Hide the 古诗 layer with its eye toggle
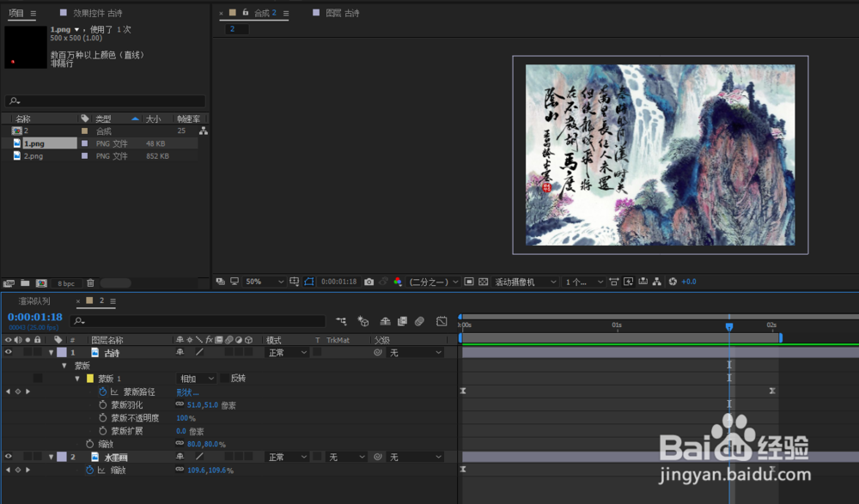859x504 pixels. pos(7,351)
